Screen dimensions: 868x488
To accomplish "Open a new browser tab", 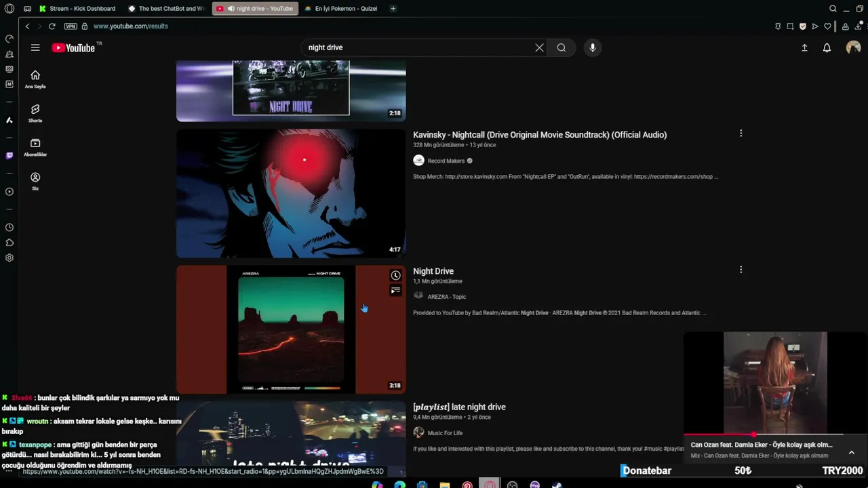I will [393, 8].
